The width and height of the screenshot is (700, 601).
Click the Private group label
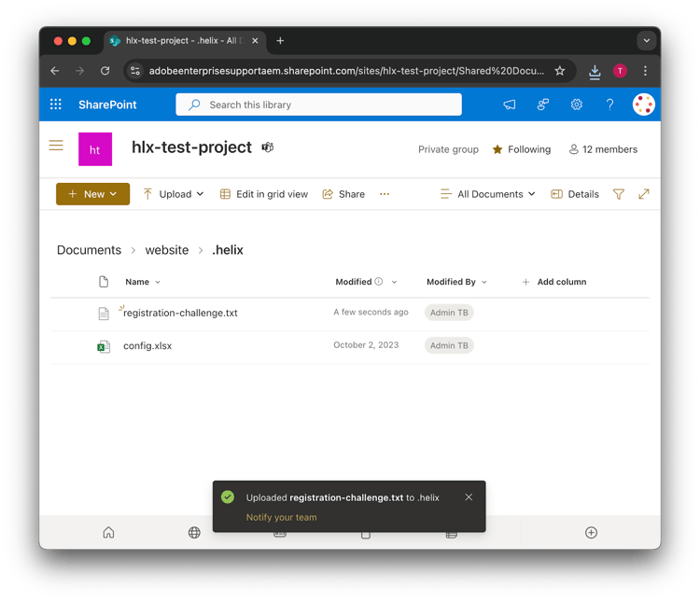448,149
